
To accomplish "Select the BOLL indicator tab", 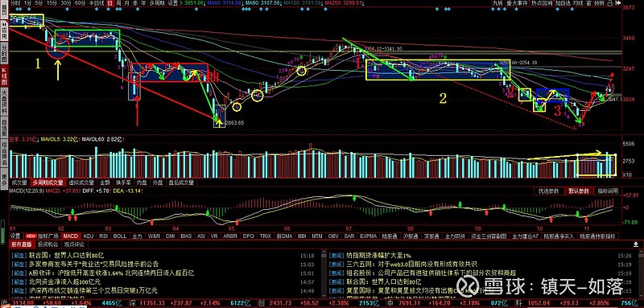I will [x=119, y=236].
